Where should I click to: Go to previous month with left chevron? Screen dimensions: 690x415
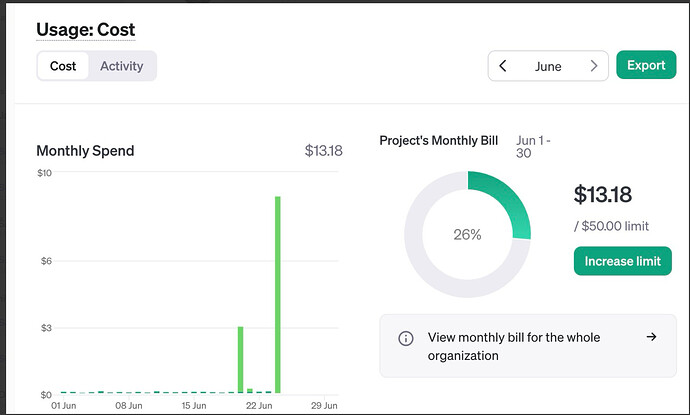tap(503, 66)
